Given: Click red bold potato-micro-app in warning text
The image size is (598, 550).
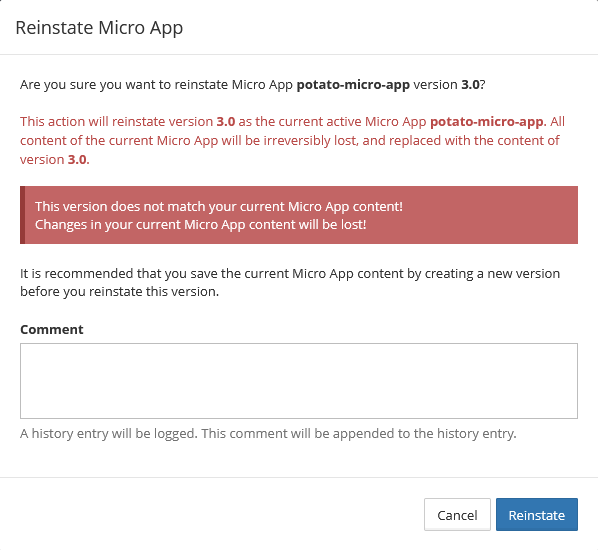Looking at the screenshot, I should tap(487, 122).
